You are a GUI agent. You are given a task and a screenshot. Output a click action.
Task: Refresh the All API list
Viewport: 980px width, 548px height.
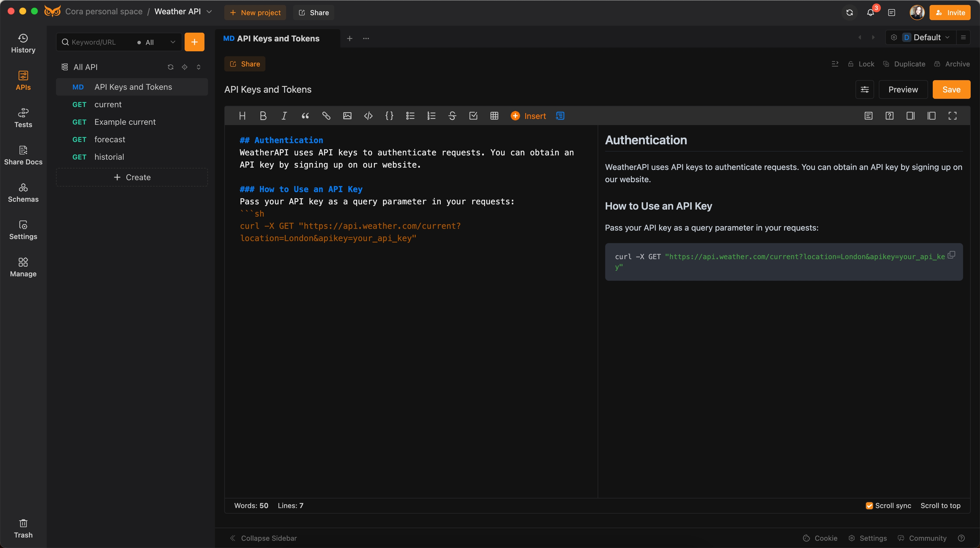coord(170,67)
